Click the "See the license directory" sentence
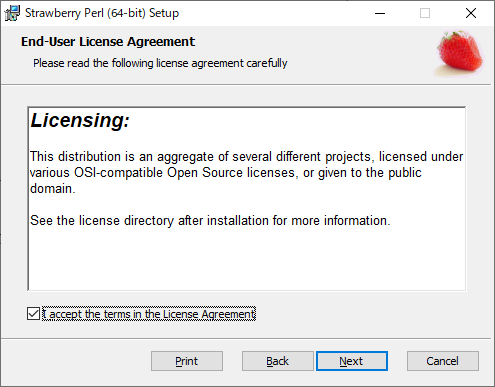 210,221
